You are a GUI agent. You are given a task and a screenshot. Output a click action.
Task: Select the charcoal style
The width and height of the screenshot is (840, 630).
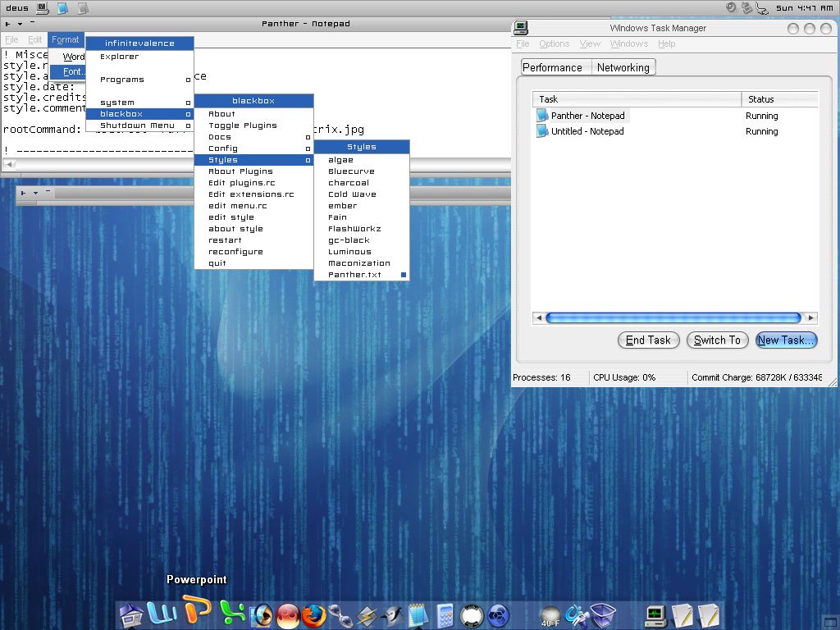362,183
